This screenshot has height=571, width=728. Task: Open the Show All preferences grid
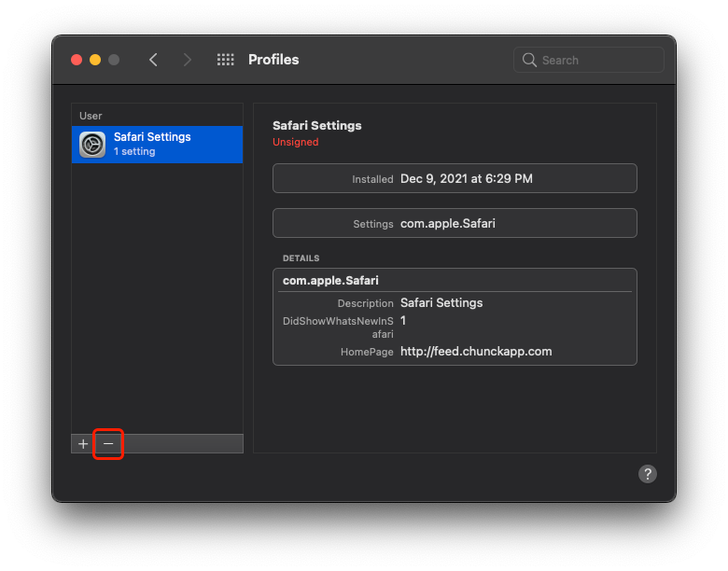(226, 60)
